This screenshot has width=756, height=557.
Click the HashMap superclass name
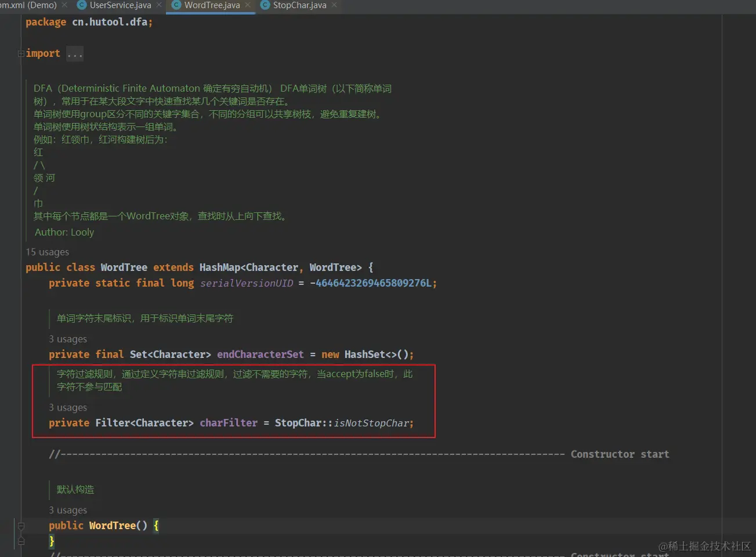[220, 267]
